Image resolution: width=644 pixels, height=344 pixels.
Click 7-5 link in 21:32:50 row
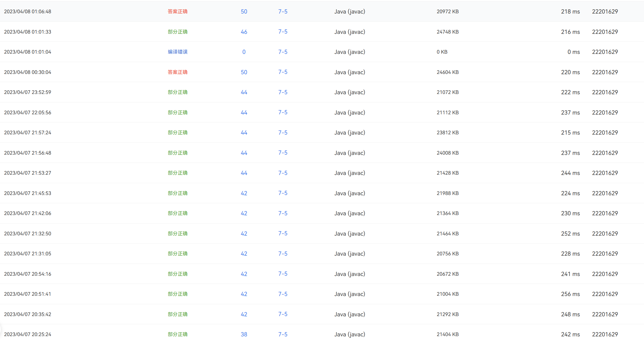click(283, 234)
